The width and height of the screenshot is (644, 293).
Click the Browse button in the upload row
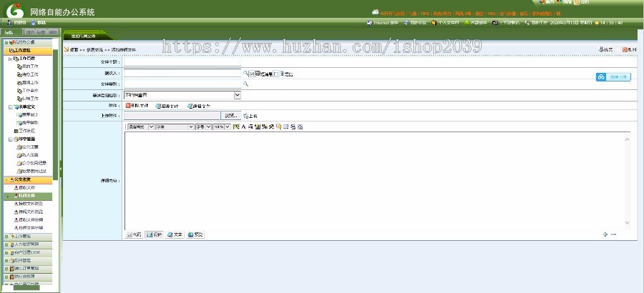point(230,115)
